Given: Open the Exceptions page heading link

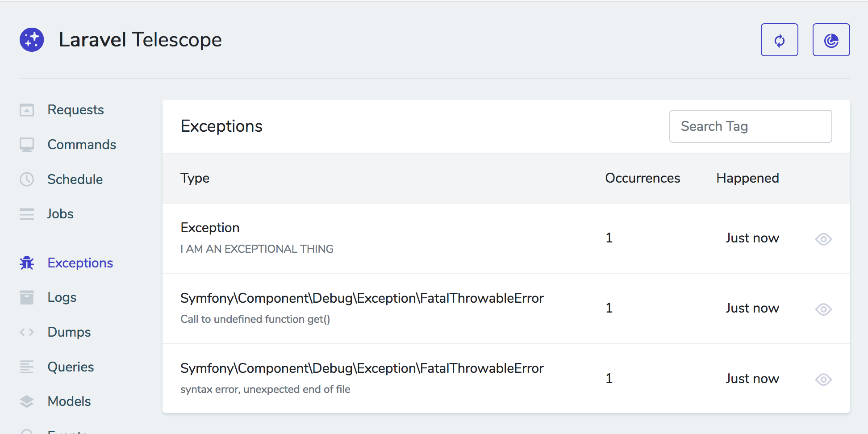Looking at the screenshot, I should pyautogui.click(x=221, y=126).
